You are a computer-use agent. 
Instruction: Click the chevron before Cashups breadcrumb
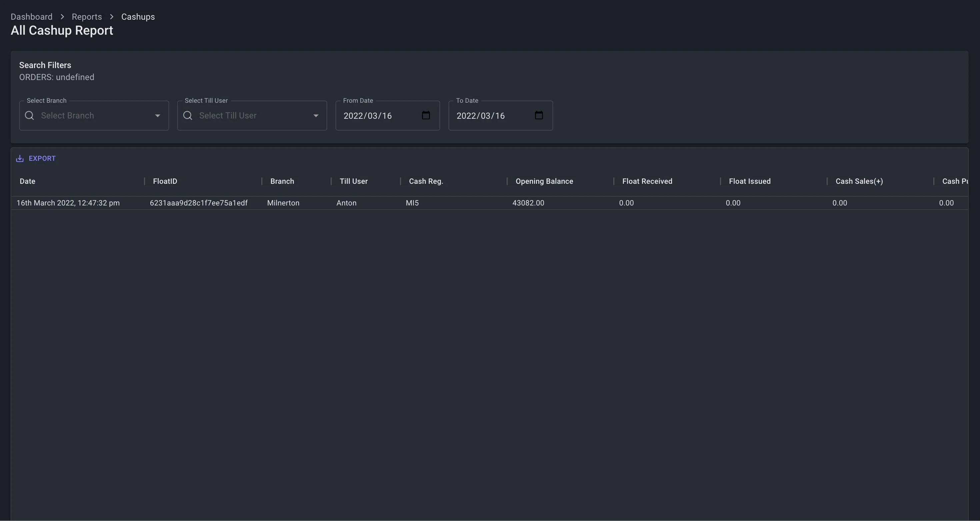[x=112, y=17]
